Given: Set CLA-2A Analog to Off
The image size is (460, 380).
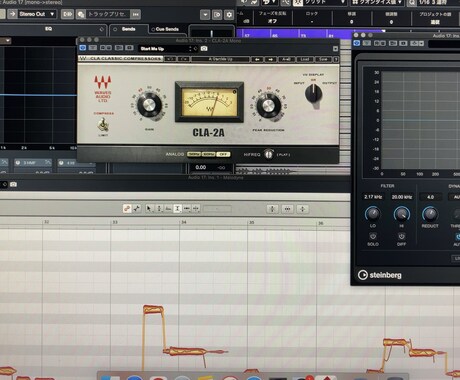Looking at the screenshot, I should 223,154.
